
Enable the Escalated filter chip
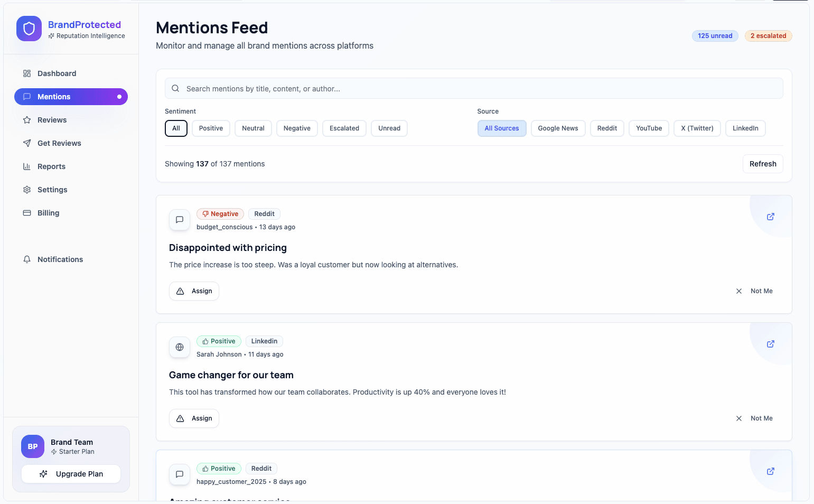344,128
